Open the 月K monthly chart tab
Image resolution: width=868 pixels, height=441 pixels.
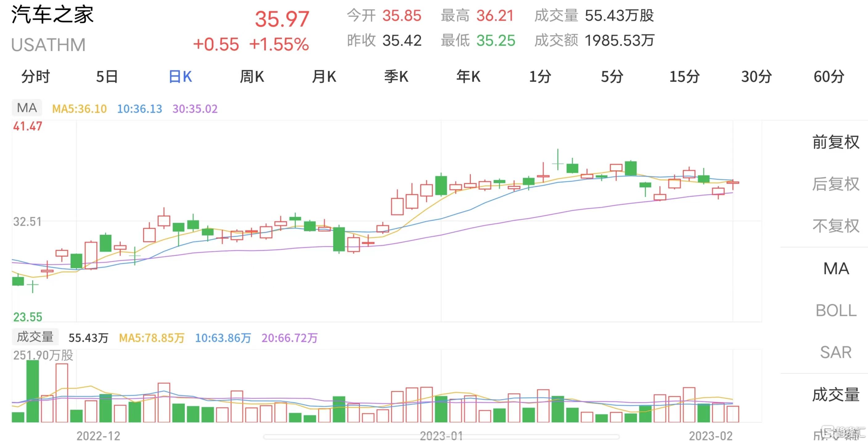pyautogui.click(x=324, y=77)
